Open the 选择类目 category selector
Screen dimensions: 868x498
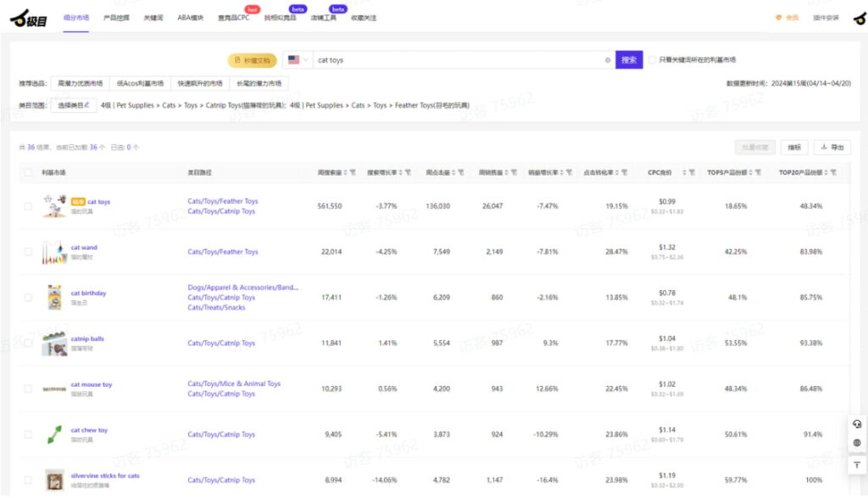[73, 106]
